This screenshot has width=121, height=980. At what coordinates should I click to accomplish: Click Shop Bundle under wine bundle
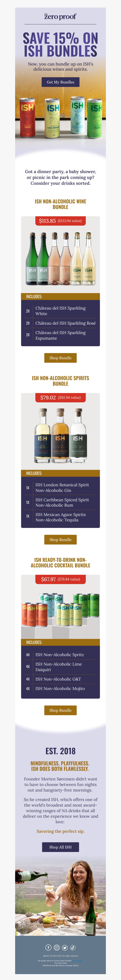tap(60, 358)
